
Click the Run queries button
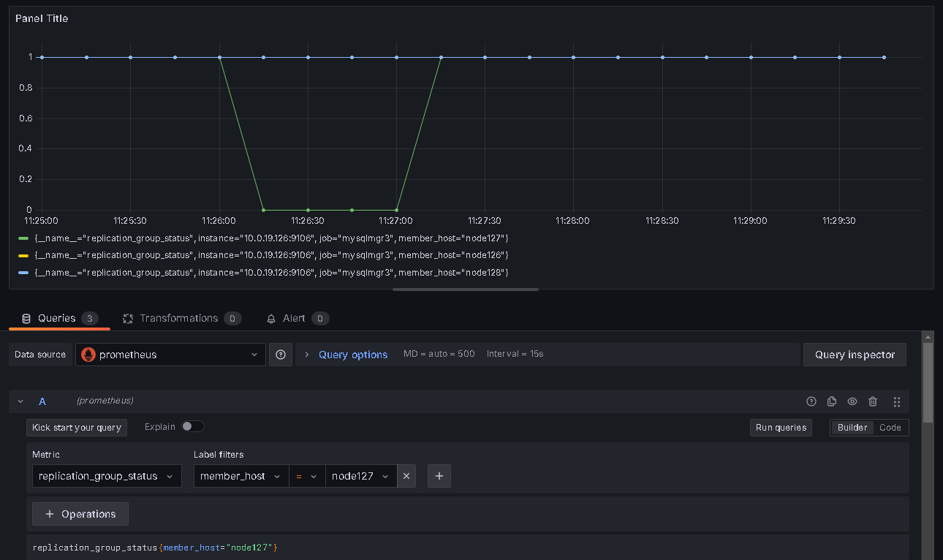780,428
